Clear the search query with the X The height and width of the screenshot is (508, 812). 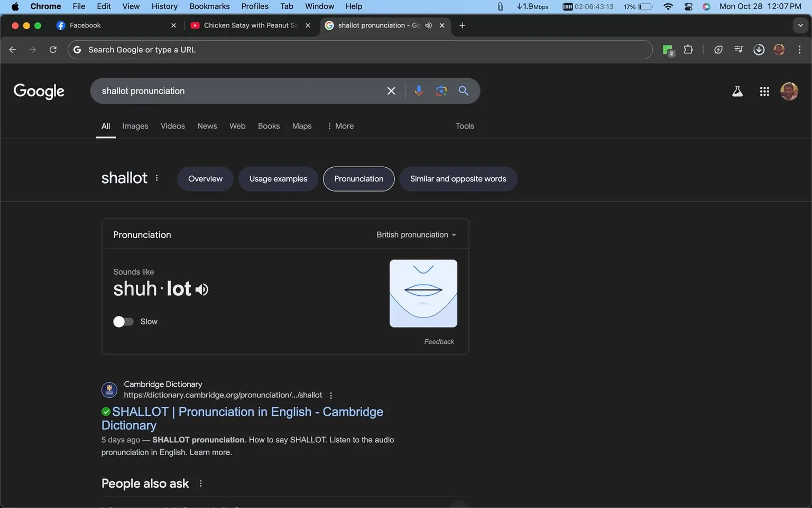pyautogui.click(x=391, y=90)
